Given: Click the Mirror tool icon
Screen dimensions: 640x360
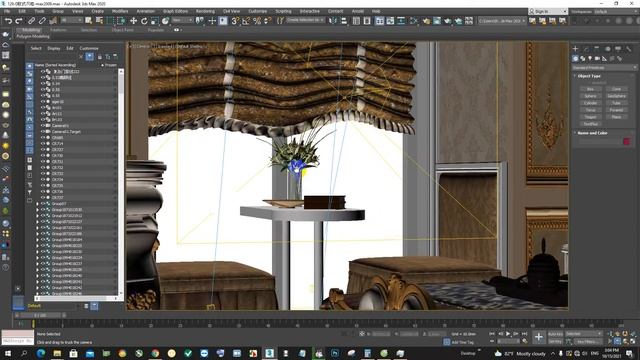Looking at the screenshot, I should click(333, 21).
